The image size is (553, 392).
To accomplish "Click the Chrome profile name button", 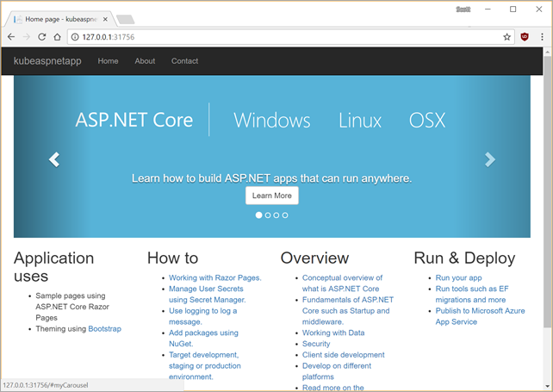I will (x=463, y=9).
